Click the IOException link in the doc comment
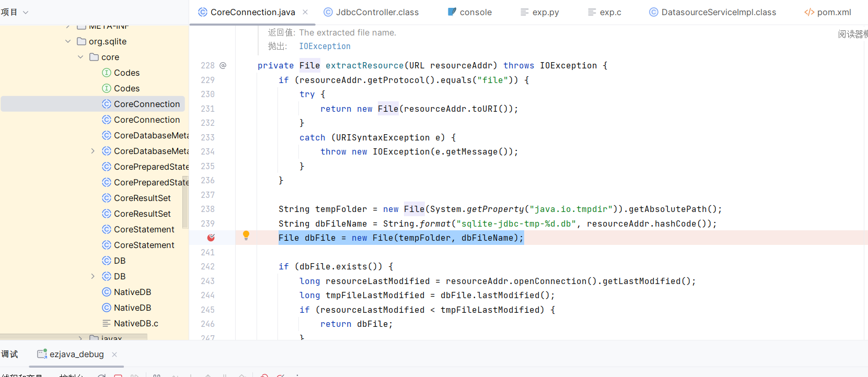 pos(325,46)
